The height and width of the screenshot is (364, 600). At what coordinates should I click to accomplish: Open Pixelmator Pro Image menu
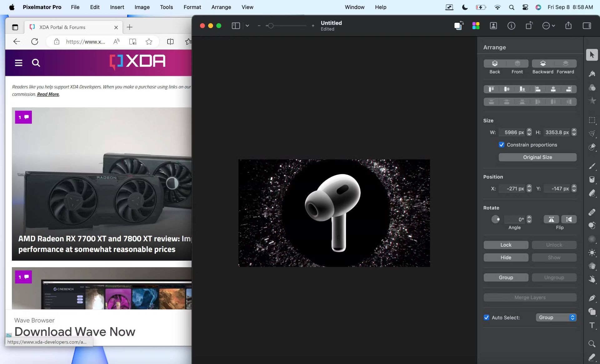[142, 7]
